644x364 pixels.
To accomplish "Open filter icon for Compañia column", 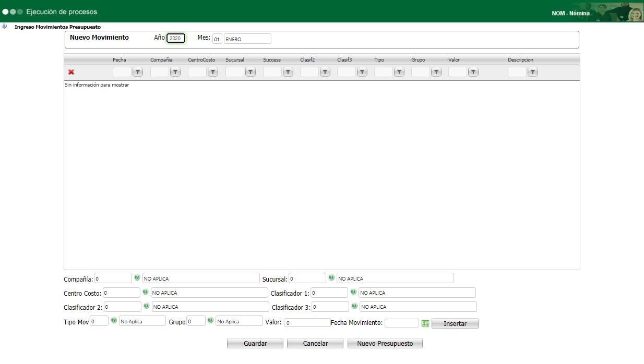I will pos(175,72).
